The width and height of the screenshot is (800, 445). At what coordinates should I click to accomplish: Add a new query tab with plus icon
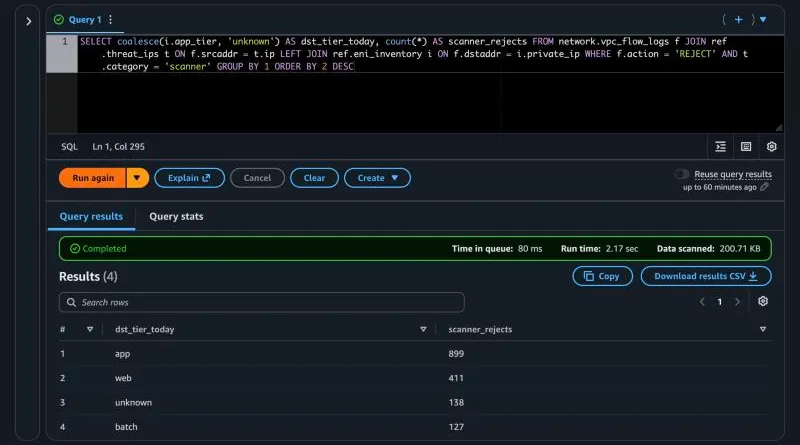(738, 19)
